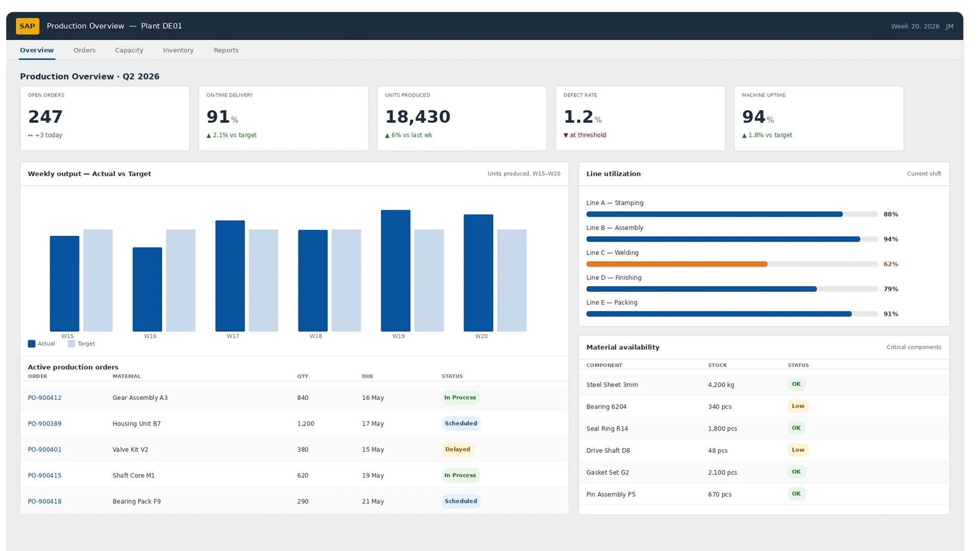
Task: Click the 'Critical components' label
Action: (914, 347)
